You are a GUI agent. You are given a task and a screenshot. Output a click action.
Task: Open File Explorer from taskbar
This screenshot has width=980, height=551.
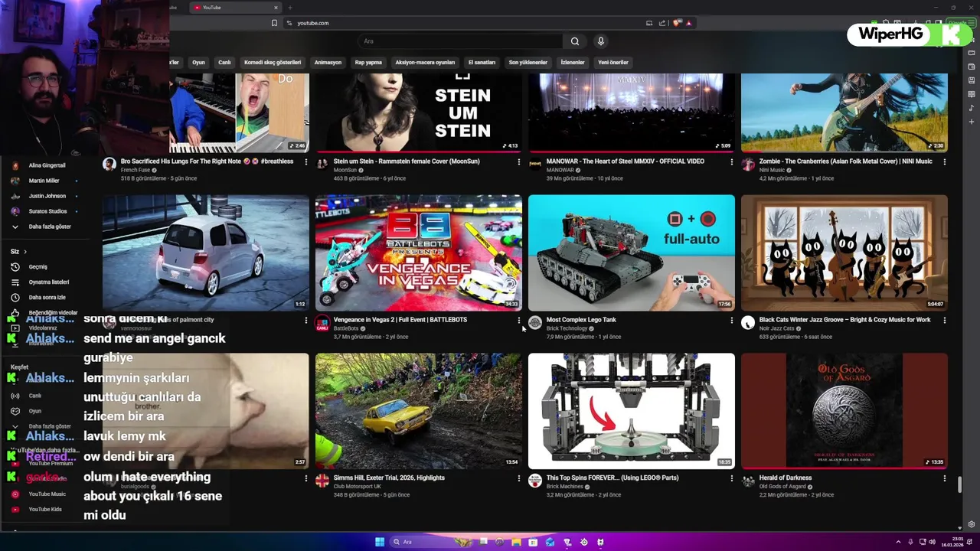[518, 542]
